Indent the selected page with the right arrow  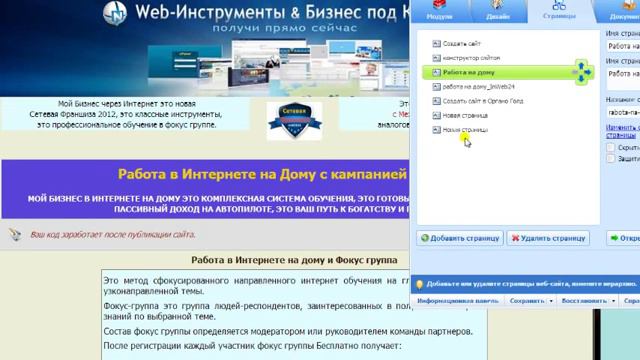(588, 72)
